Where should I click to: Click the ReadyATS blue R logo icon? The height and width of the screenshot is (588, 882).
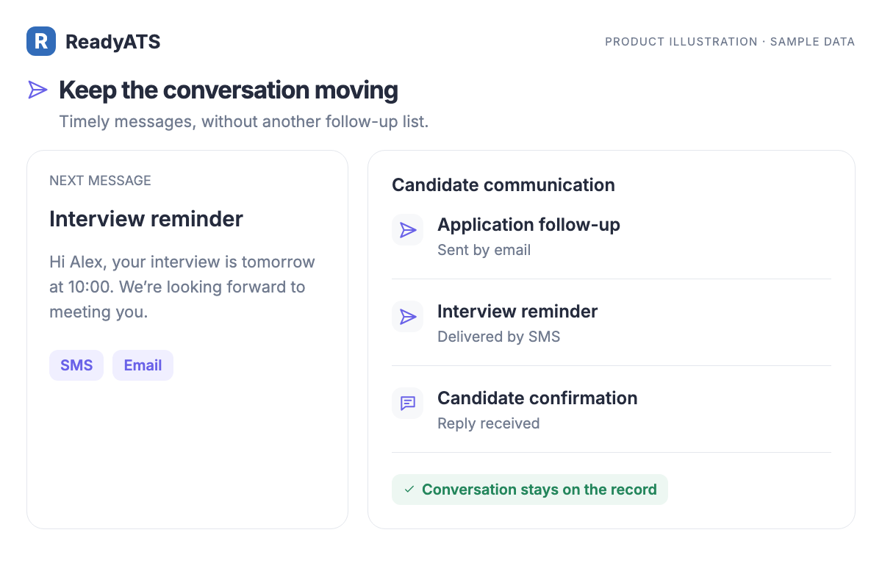coord(41,41)
